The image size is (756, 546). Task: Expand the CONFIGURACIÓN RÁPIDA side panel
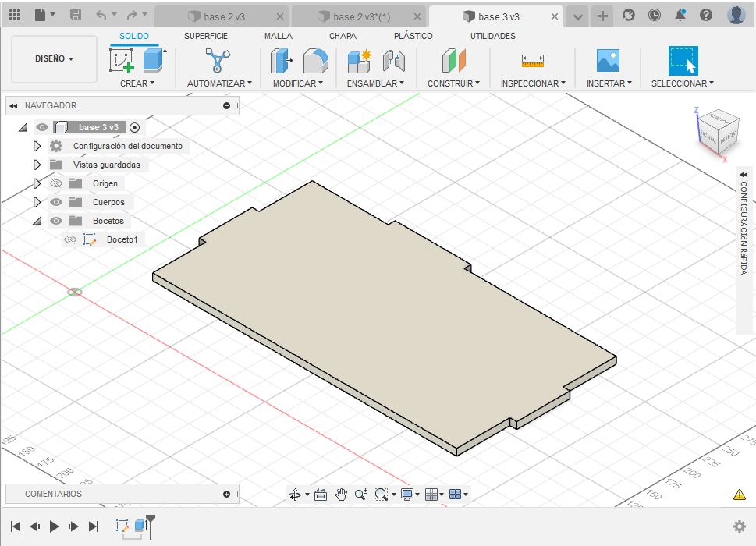coord(744,175)
